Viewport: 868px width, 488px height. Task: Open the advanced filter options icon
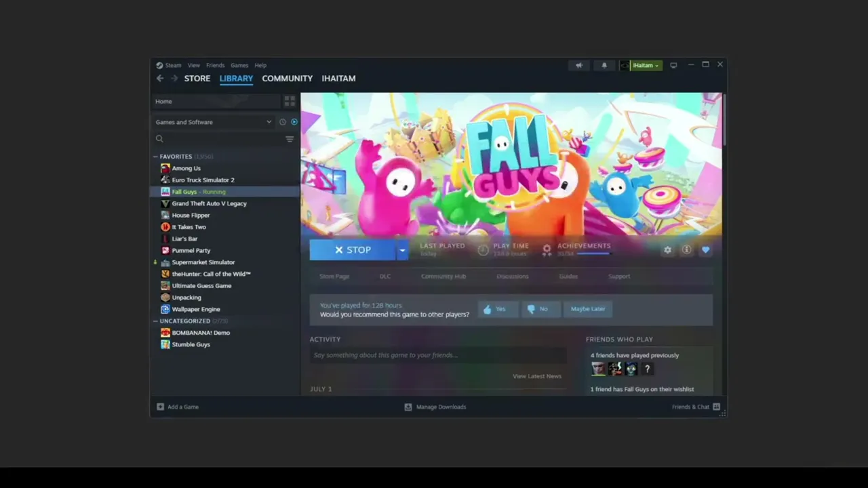point(290,139)
